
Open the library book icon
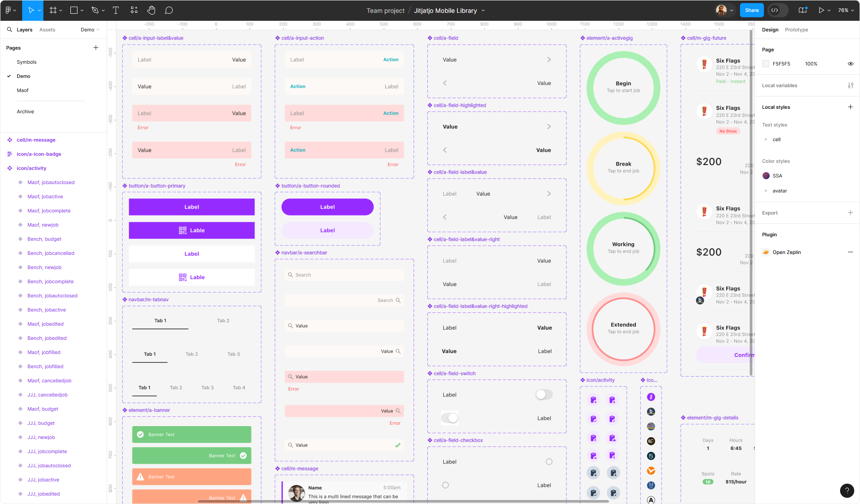[802, 10]
